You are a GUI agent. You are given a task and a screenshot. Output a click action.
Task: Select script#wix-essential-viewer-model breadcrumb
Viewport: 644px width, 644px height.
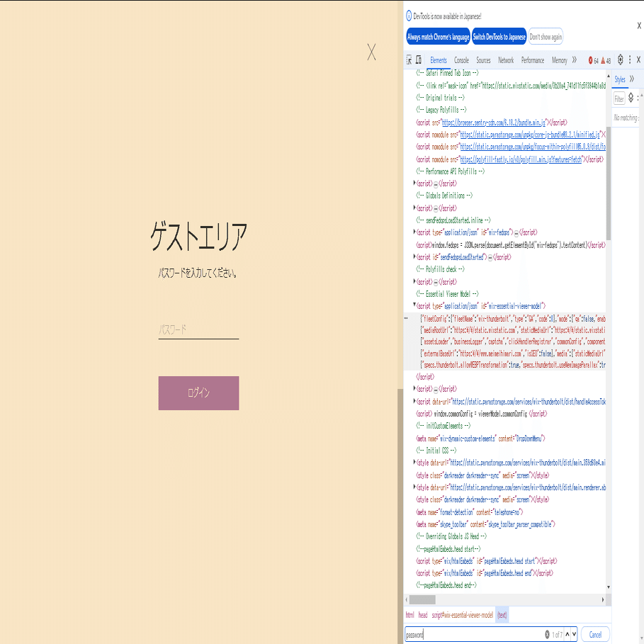463,615
